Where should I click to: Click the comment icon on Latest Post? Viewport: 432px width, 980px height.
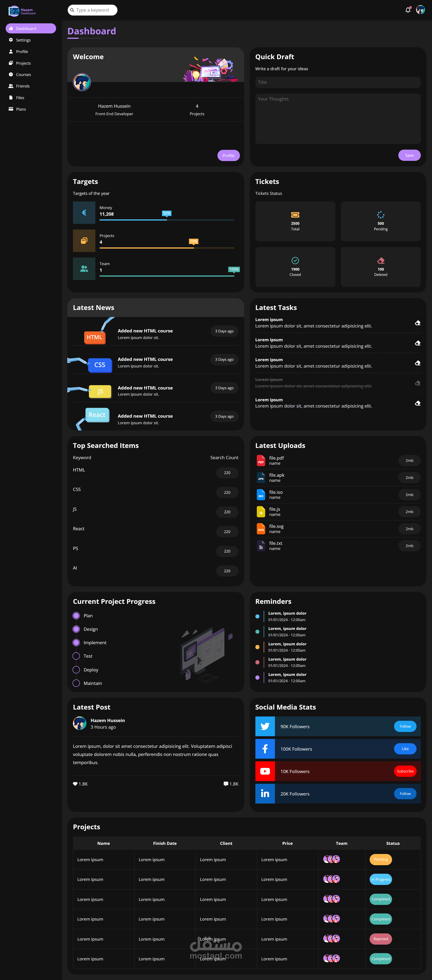tap(226, 784)
